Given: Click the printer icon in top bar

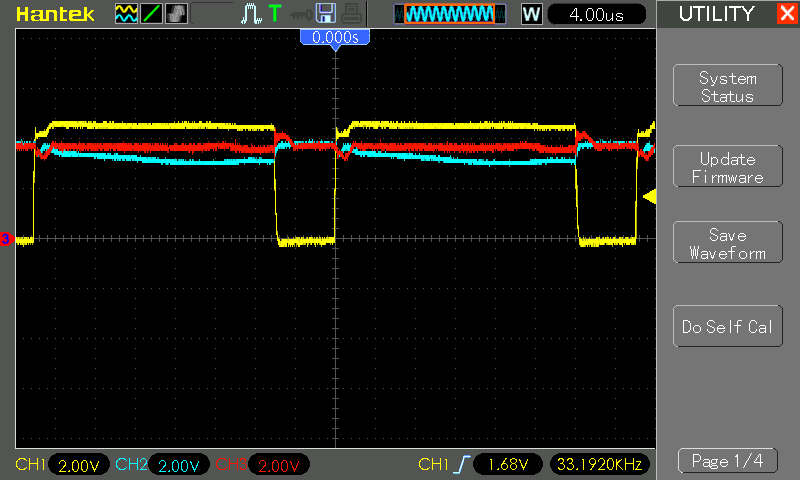Looking at the screenshot, I should tap(350, 14).
